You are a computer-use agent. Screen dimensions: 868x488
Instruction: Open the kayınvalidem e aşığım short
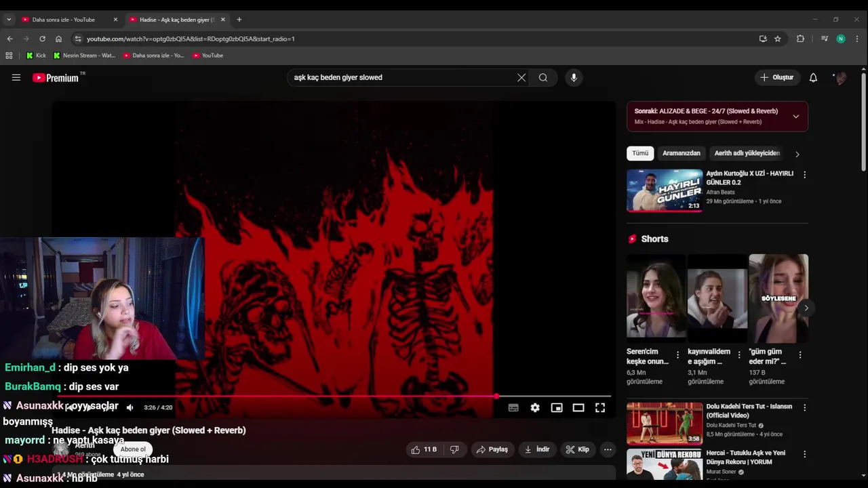[x=717, y=299]
